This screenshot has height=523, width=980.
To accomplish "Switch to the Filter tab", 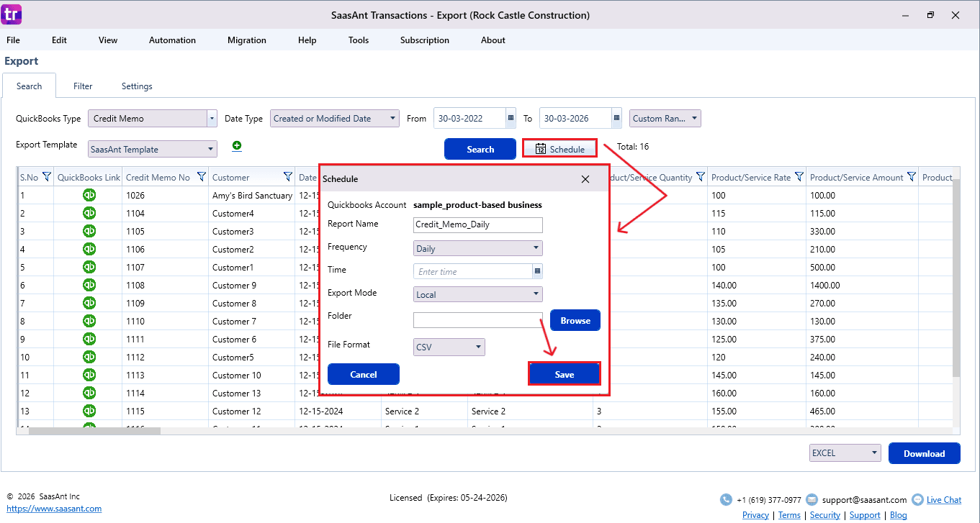I will pyautogui.click(x=83, y=86).
